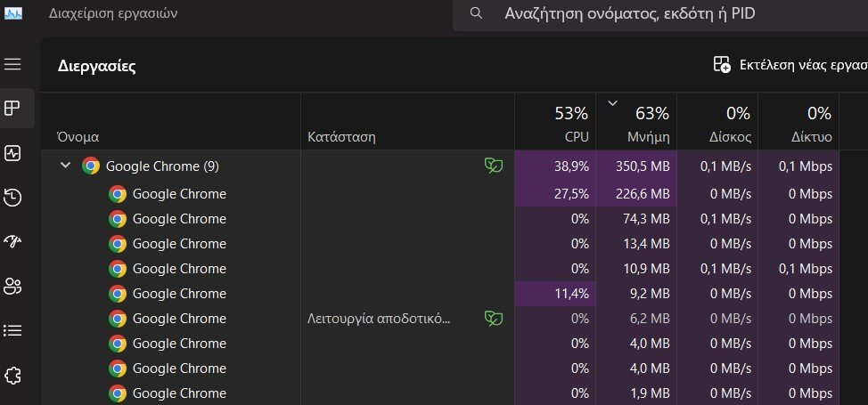
Task: Click the Εκτέλεση νέας εργασίας button
Action: [x=790, y=65]
